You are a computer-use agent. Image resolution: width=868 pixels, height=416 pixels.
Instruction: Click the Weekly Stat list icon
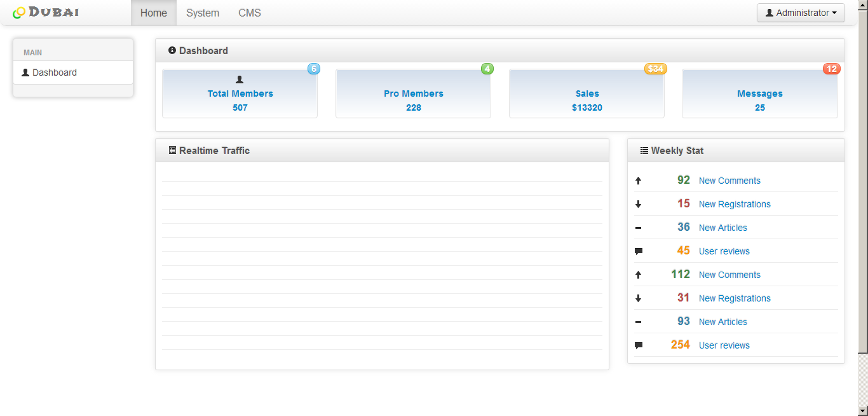click(x=644, y=151)
